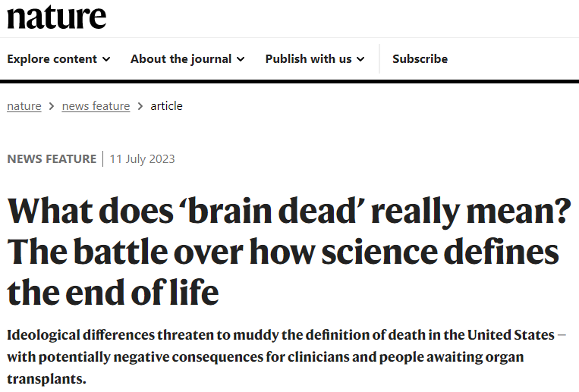Expand the chevron beside Publish with us
Viewport: 579px width, 392px height.
(x=360, y=59)
